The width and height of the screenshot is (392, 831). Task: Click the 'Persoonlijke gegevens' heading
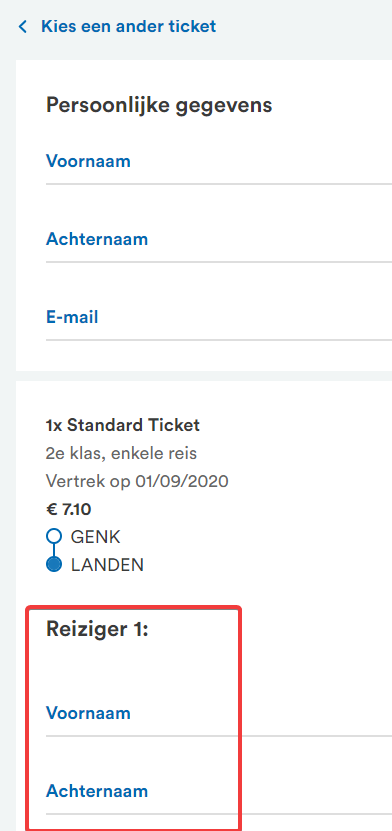(159, 105)
